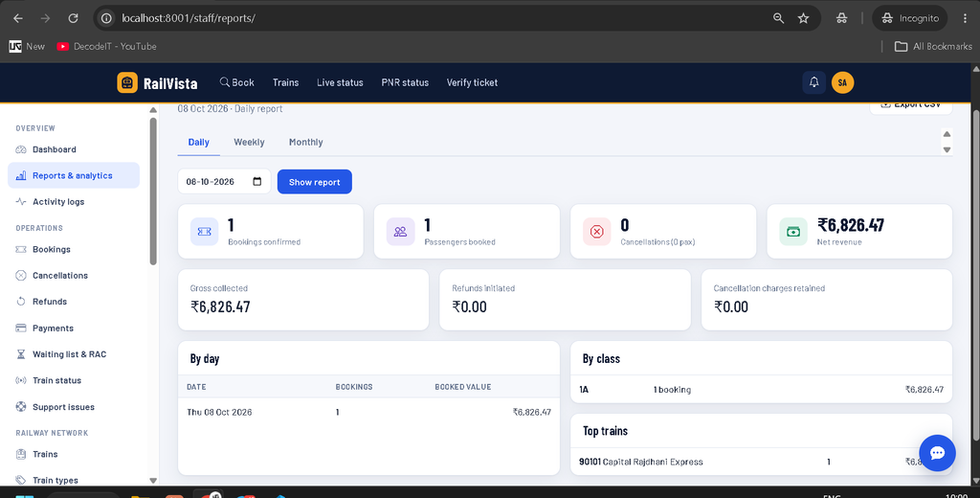Go to Bookings in the sidebar

point(73,249)
